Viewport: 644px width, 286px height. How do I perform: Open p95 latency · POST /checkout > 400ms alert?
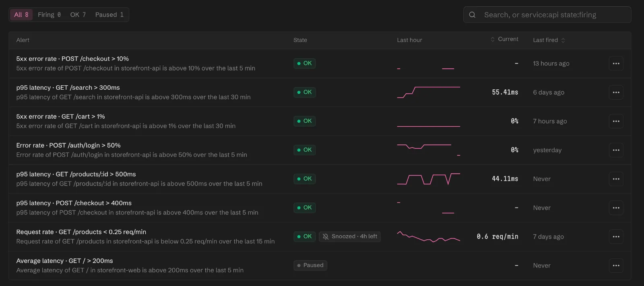[74, 203]
